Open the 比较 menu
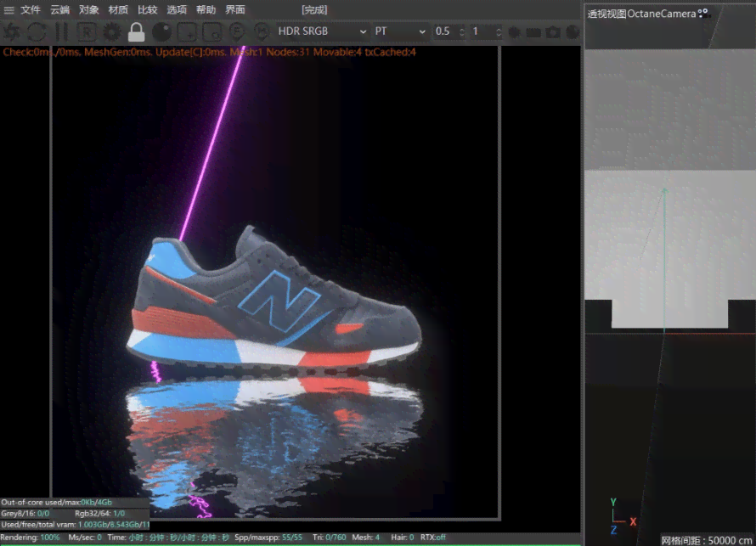Image resolution: width=756 pixels, height=546 pixels. point(148,9)
